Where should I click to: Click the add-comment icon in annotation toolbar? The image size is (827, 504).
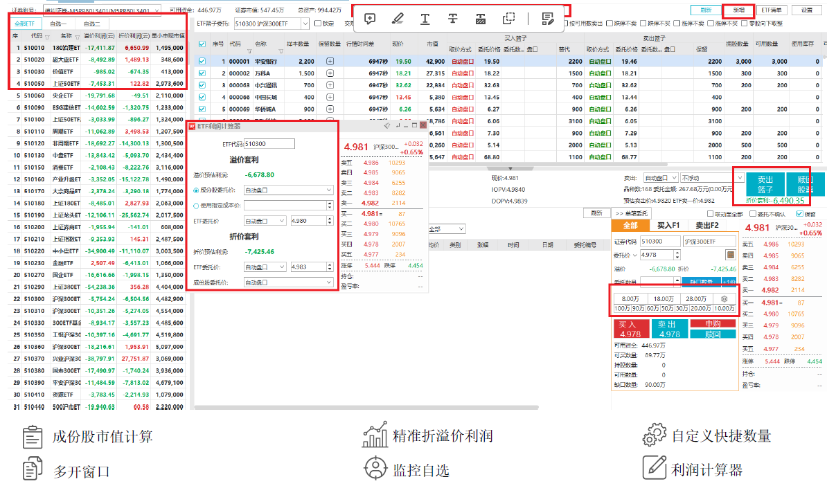[x=370, y=19]
